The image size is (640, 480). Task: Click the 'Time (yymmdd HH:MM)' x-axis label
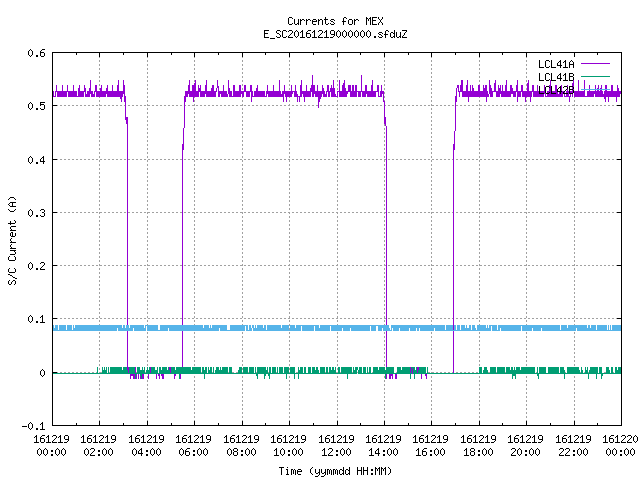335,471
